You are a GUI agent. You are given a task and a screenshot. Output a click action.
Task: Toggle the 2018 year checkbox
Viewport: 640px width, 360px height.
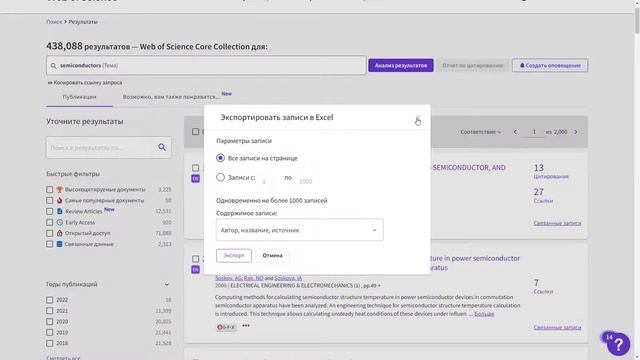(x=49, y=343)
